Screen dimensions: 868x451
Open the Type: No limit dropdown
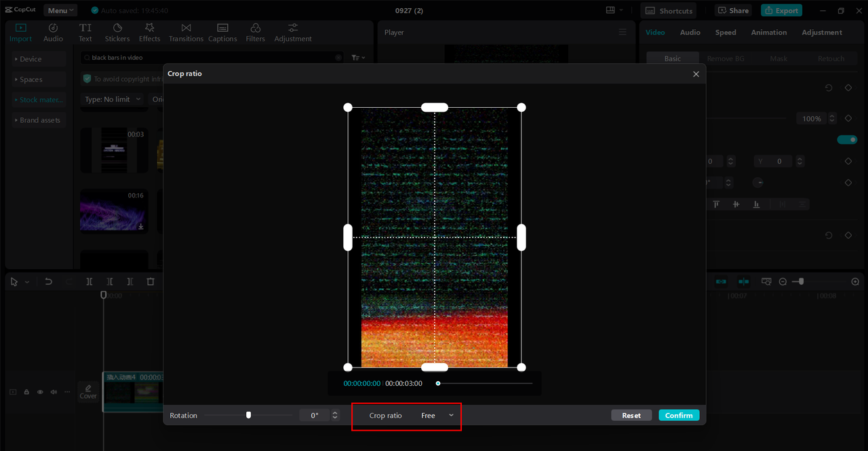tap(113, 99)
